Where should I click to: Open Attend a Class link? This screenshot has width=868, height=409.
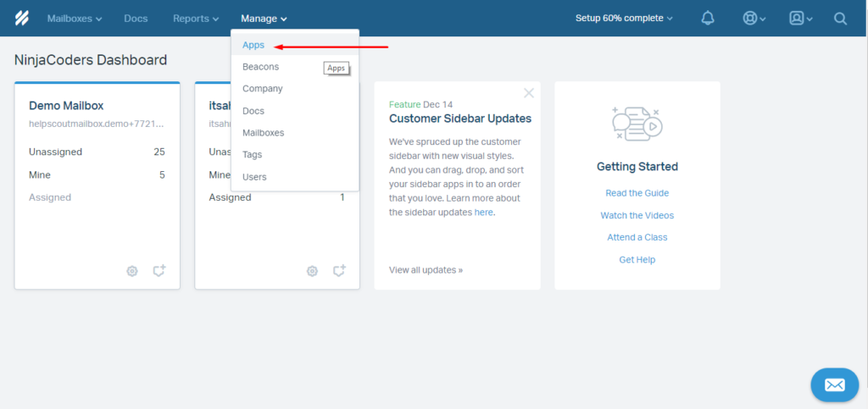[637, 237]
